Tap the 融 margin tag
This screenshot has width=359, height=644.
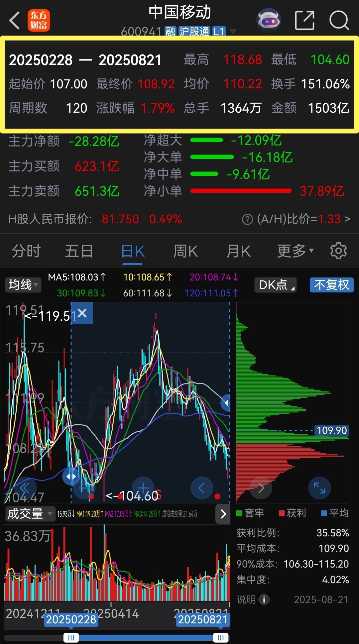pyautogui.click(x=171, y=32)
